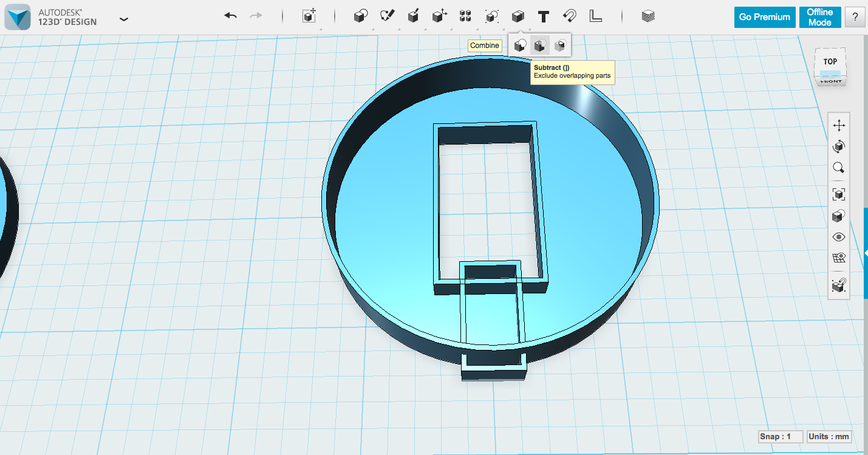Open the main menu chevron next to the logo
Screen dimensions: 868x455
pyautogui.click(x=124, y=19)
